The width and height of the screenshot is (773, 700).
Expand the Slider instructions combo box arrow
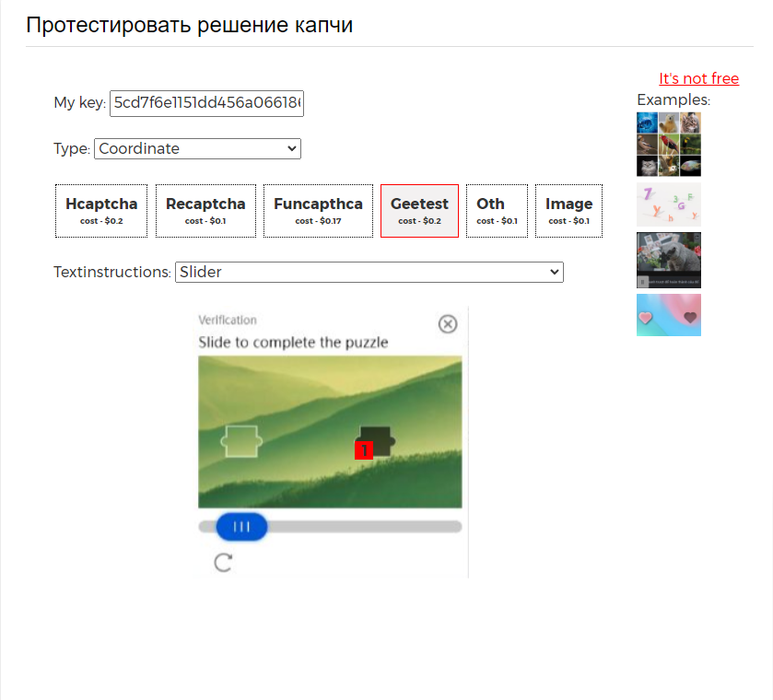(x=554, y=272)
